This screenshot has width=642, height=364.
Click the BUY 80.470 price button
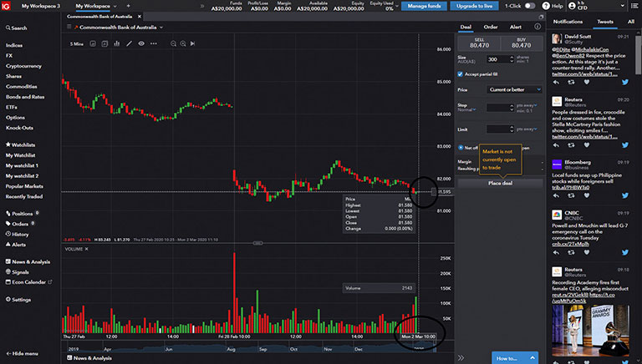click(x=522, y=43)
